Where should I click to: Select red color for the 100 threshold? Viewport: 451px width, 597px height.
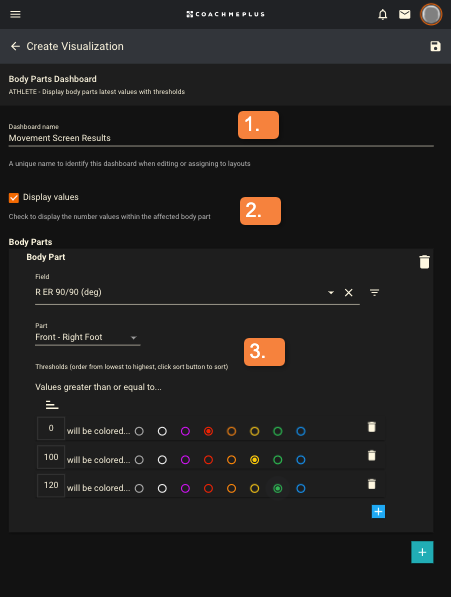click(x=208, y=460)
